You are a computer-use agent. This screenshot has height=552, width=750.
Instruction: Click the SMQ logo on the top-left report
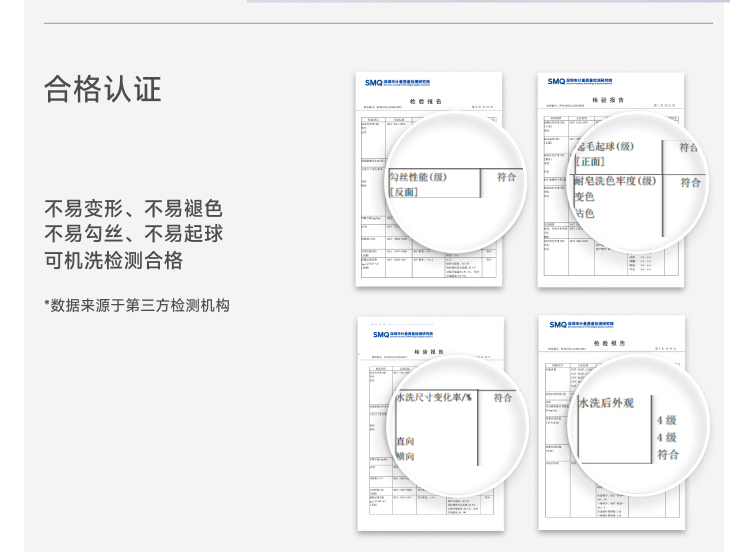point(375,84)
